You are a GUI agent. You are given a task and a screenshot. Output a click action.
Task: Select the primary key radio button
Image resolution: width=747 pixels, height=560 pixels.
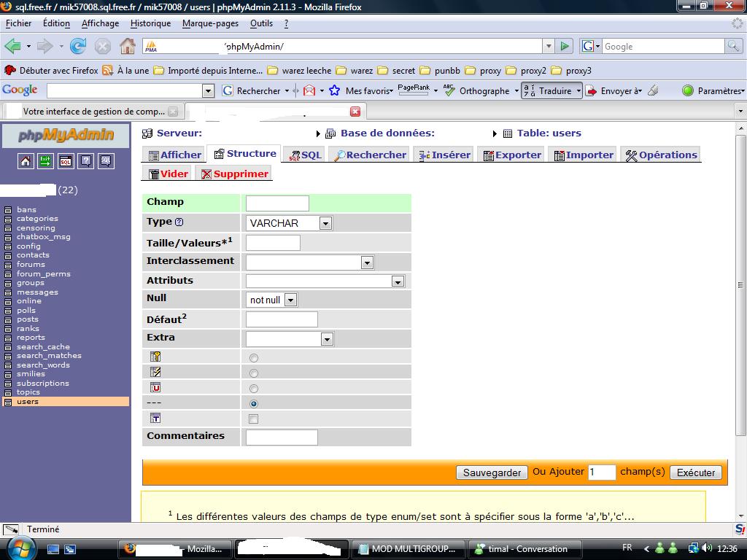pos(254,358)
